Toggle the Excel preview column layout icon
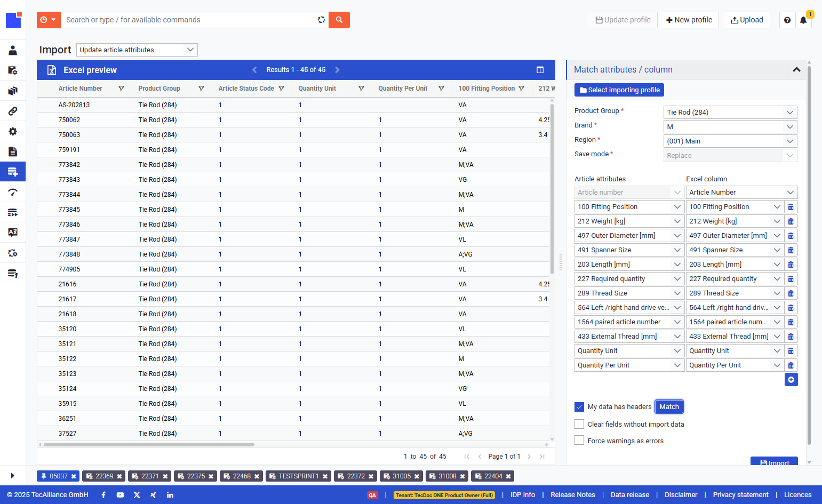This screenshot has height=504, width=822. [x=540, y=70]
